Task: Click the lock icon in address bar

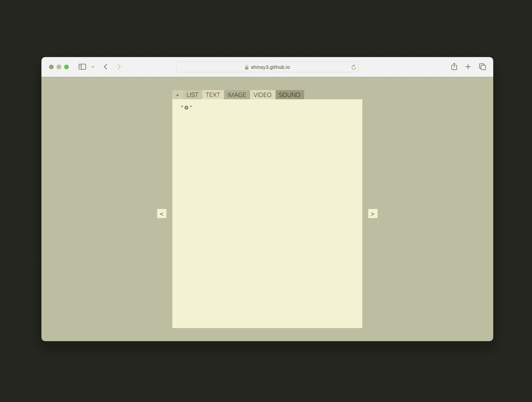Action: tap(246, 67)
